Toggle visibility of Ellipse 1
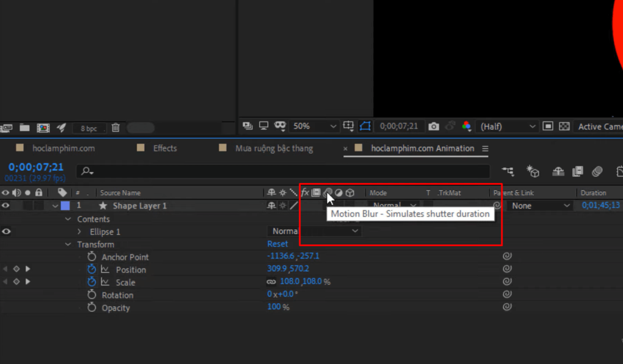623x364 pixels. point(5,231)
